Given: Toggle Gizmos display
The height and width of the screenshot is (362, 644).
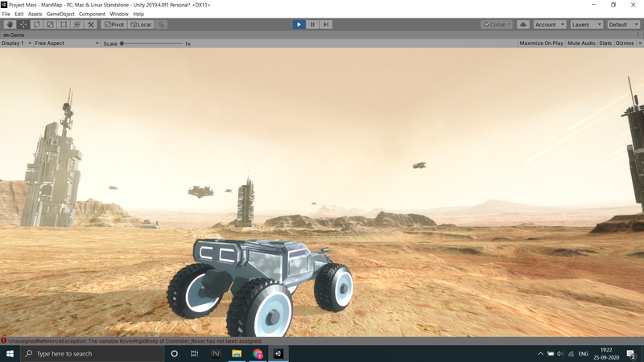Looking at the screenshot, I should [x=625, y=43].
